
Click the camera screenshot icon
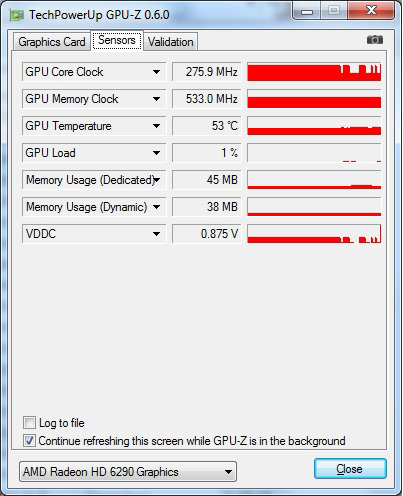click(x=375, y=40)
